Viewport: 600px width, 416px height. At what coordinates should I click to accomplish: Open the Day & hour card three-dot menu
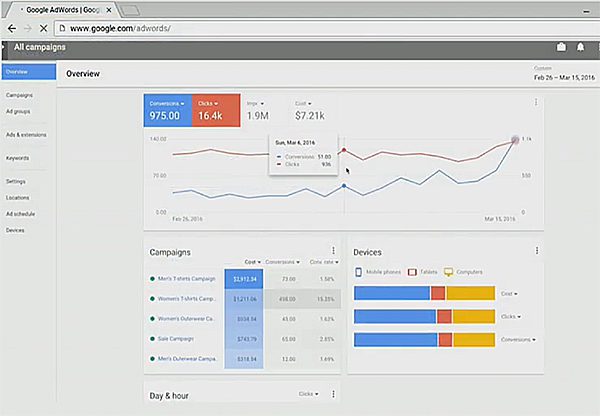tap(333, 394)
